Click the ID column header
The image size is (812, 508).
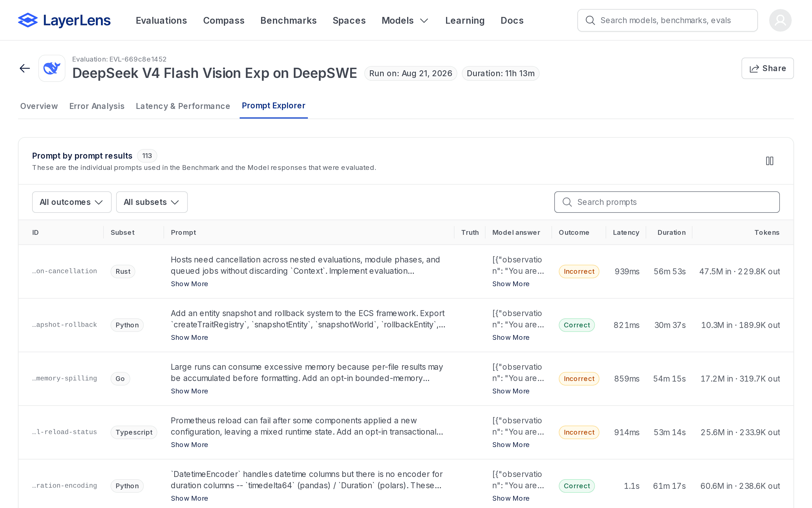[36, 233]
